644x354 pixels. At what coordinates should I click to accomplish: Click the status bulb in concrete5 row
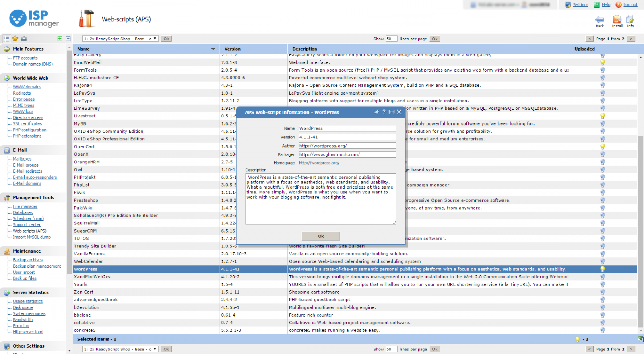[603, 330]
